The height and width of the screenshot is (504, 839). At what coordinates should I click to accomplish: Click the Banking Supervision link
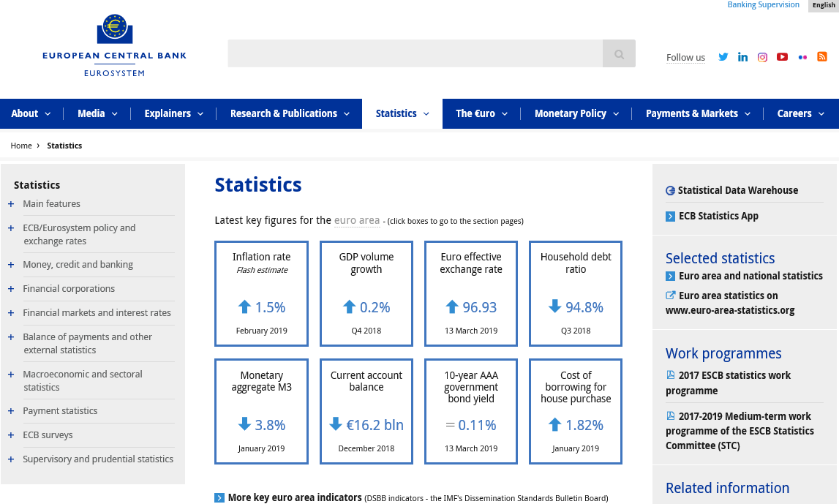point(763,5)
